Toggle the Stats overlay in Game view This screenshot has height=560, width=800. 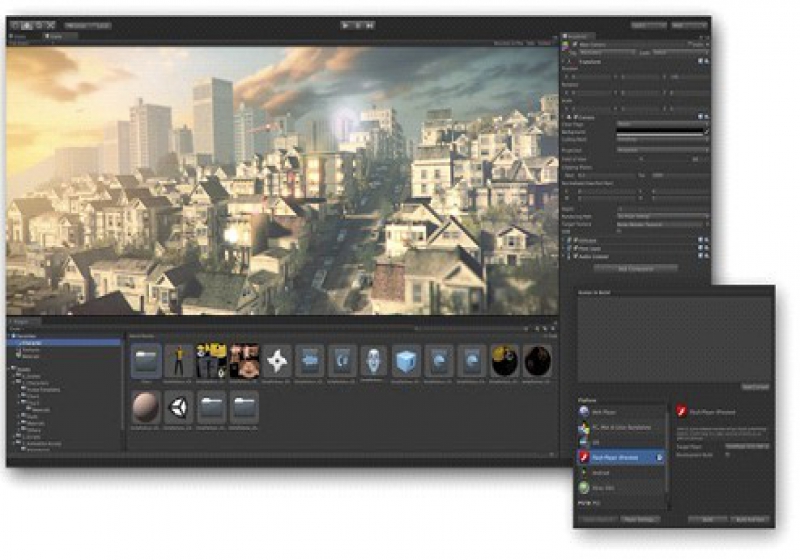click(x=531, y=43)
